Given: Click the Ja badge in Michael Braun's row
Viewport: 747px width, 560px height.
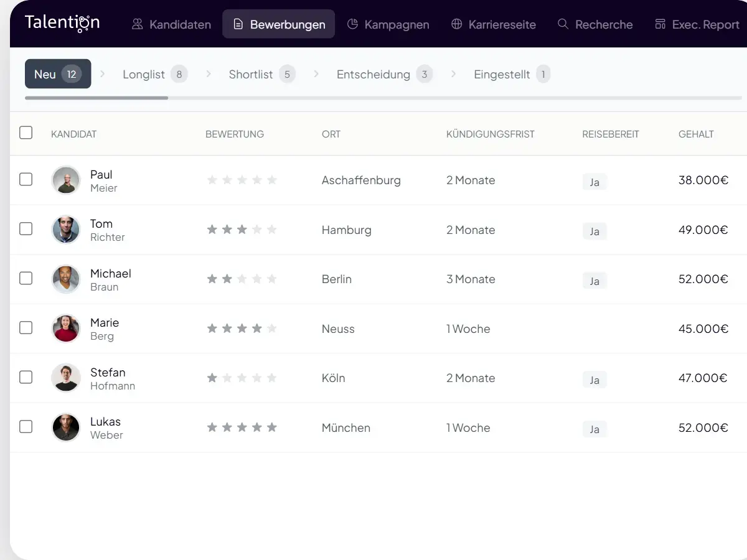Looking at the screenshot, I should coord(594,281).
